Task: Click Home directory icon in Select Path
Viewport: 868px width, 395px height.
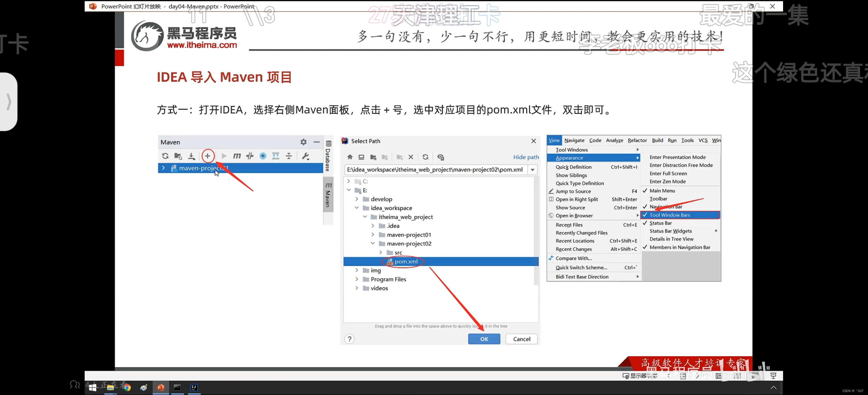Action: (350, 157)
